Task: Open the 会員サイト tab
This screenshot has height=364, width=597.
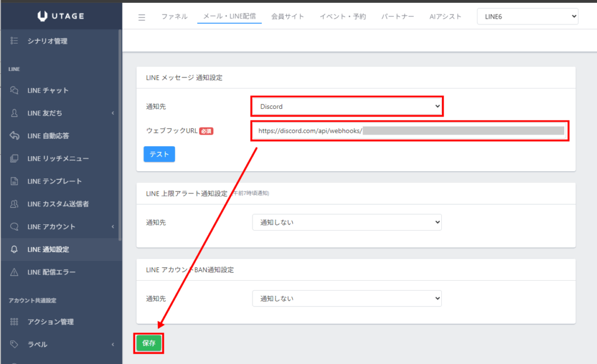Action: 287,17
